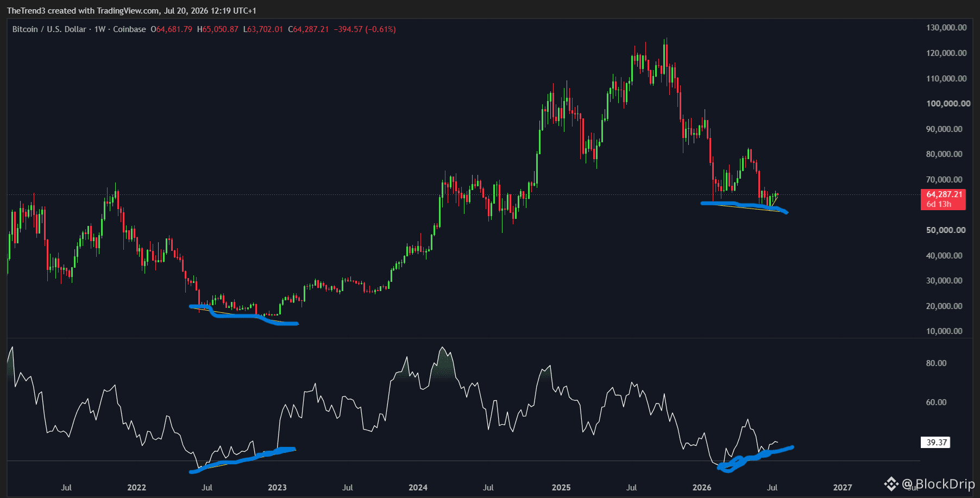Click the 30,000.00 price axis label
The height and width of the screenshot is (498, 980).
[944, 281]
